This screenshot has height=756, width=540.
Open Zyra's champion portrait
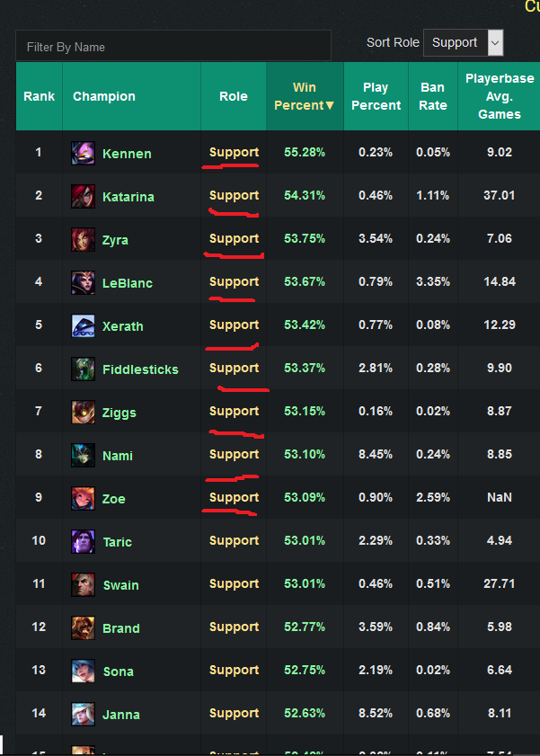[83, 239]
